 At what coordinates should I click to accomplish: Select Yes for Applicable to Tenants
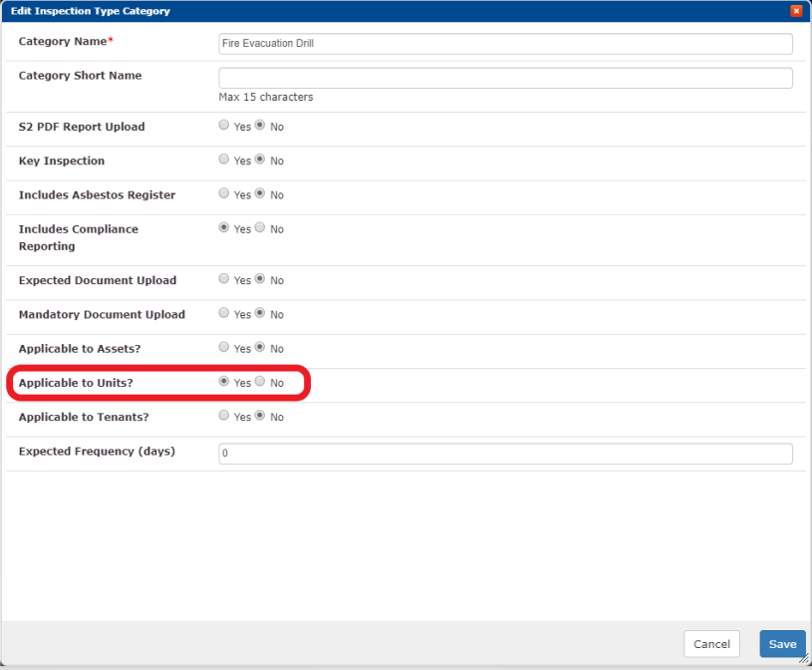[224, 416]
